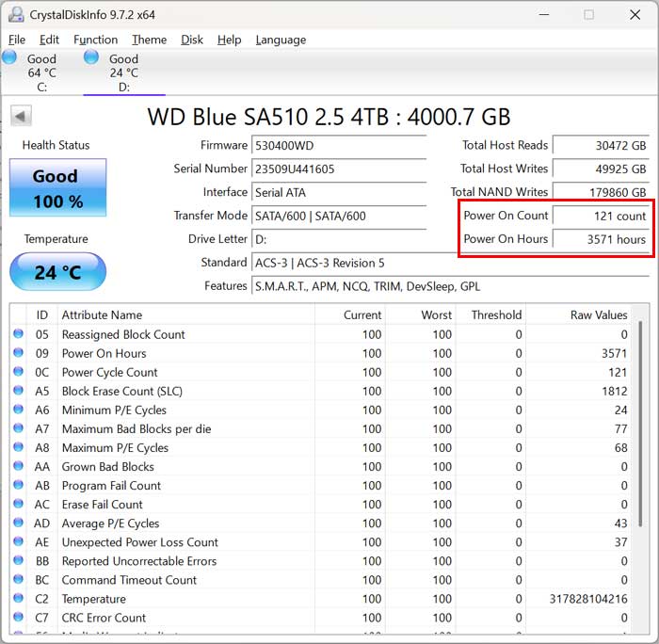
Task: Open the Language menu
Action: click(281, 40)
